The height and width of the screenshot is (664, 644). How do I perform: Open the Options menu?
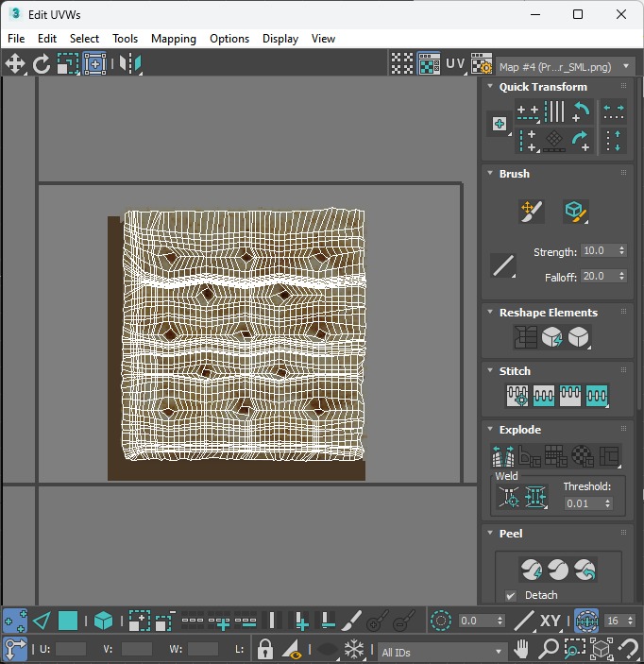tap(229, 39)
